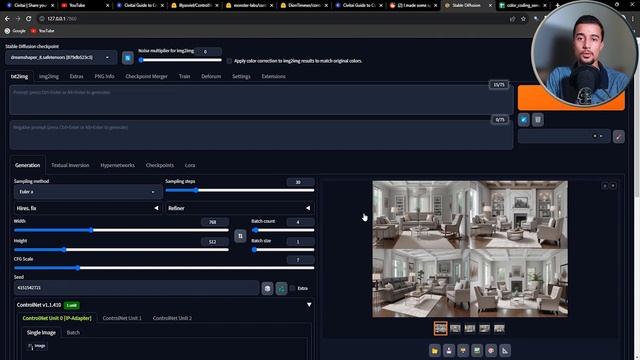Download the displayed gallery image
This screenshot has width=640, height=360.
point(605,186)
